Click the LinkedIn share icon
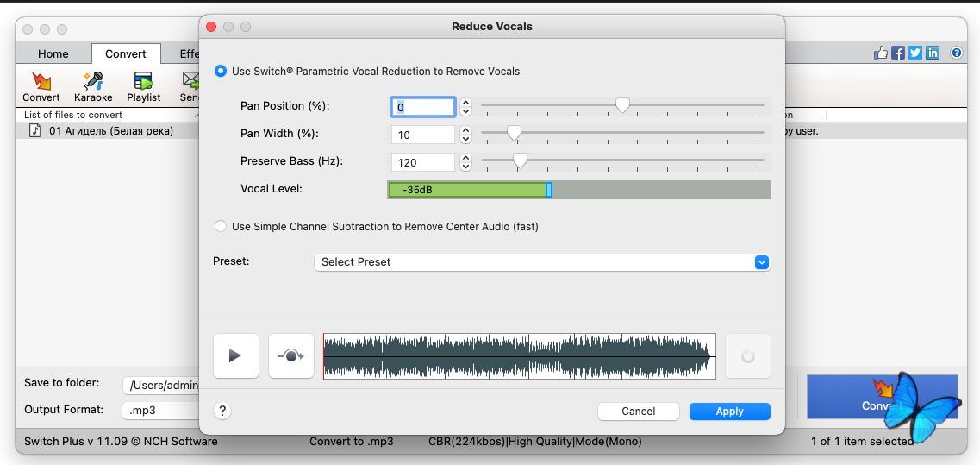Viewport: 980px width, 465px height. [x=933, y=53]
